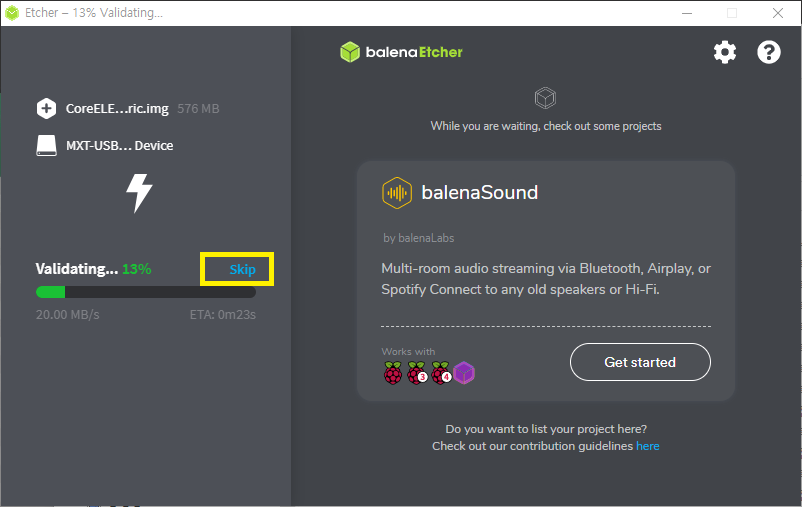The width and height of the screenshot is (802, 507).
Task: Close the Etcher window
Action: tap(778, 13)
